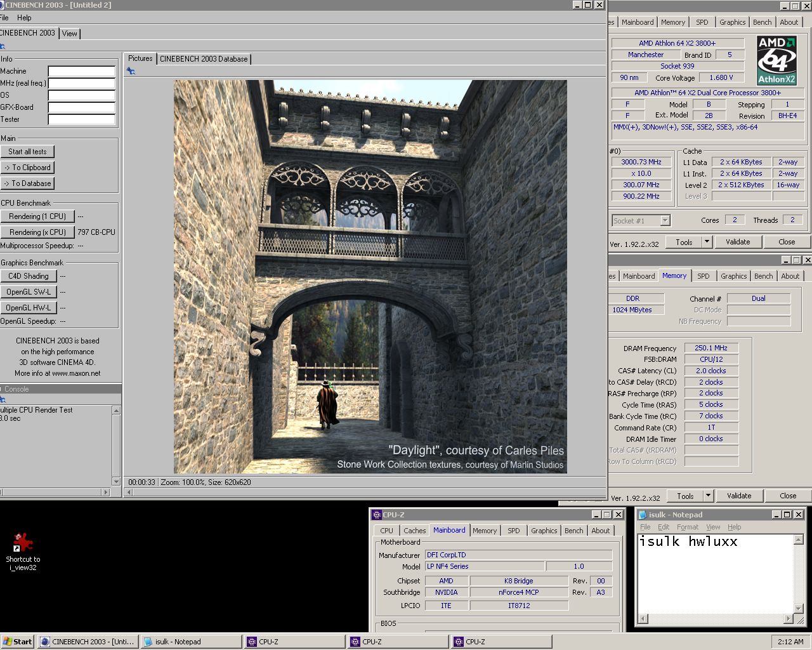Screen dimensions: 812x650
Task: Open Bench tab in bottom CPU-Z window
Action: [x=574, y=531]
